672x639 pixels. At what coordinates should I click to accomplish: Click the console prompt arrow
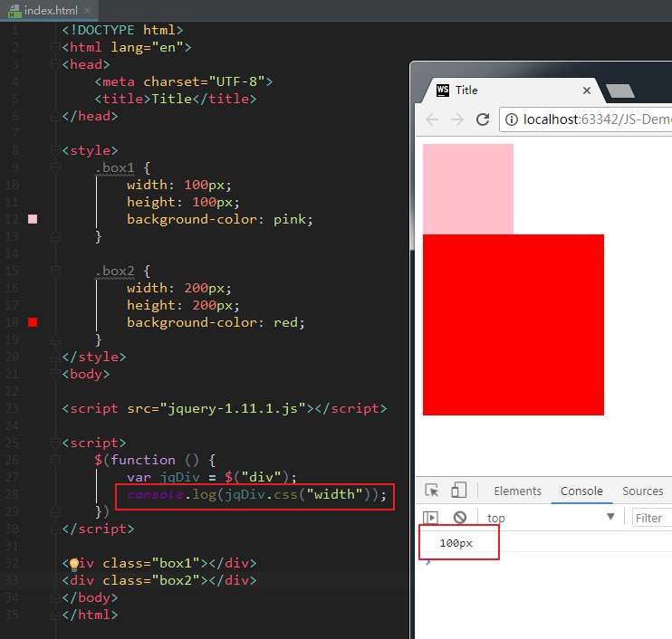pyautogui.click(x=427, y=562)
